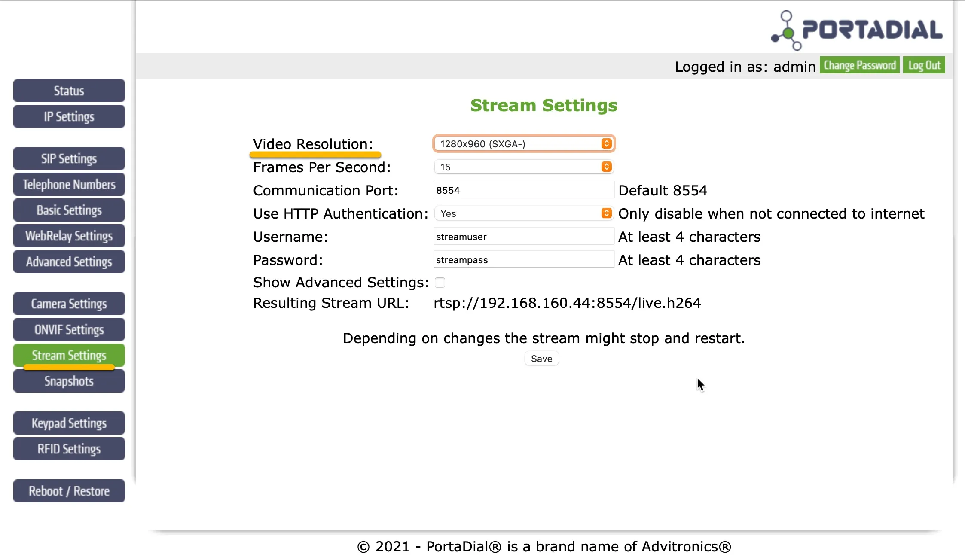This screenshot has height=560, width=965.
Task: Click the 'Logged in as: admin' text
Action: [745, 67]
